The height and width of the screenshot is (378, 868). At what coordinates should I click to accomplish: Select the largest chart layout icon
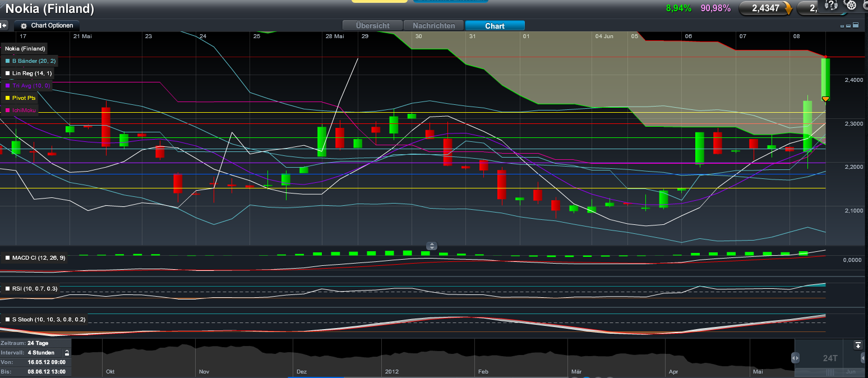point(856,25)
